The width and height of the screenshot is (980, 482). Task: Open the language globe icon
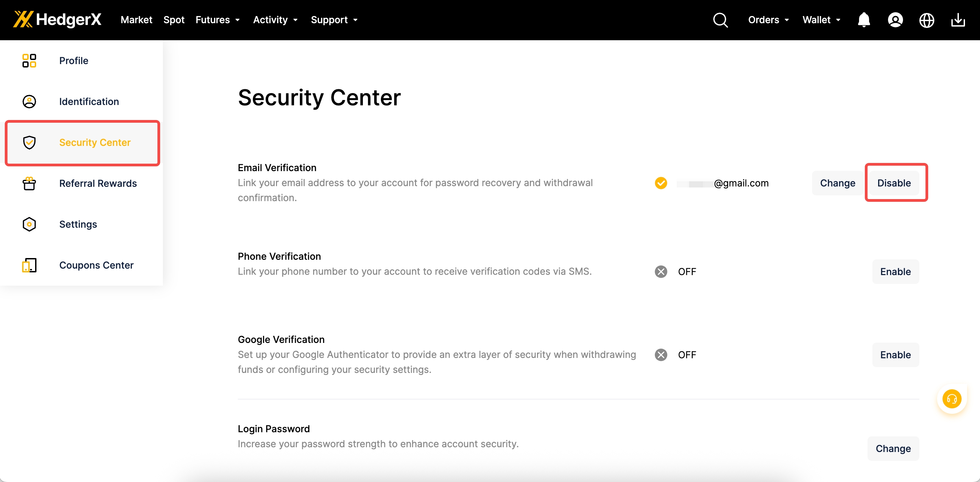point(927,20)
